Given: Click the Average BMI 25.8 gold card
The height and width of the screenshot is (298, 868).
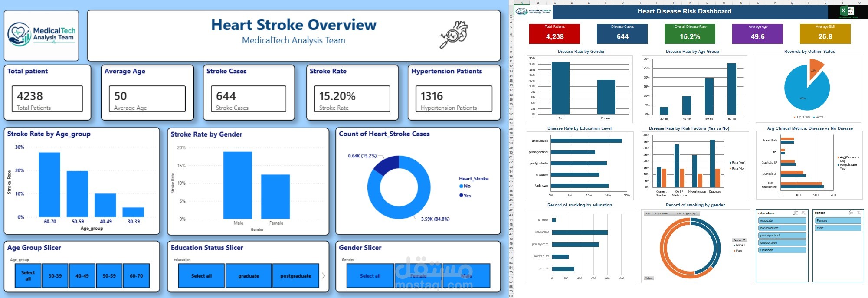Looking at the screenshot, I should point(825,33).
